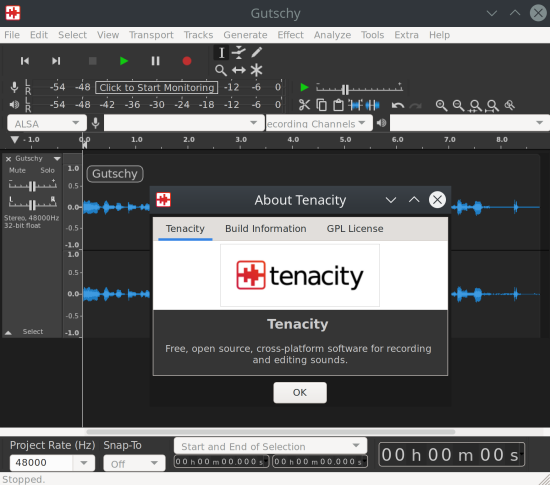Click the Click to Start Monitoring box
This screenshot has width=550, height=485.
pos(156,87)
